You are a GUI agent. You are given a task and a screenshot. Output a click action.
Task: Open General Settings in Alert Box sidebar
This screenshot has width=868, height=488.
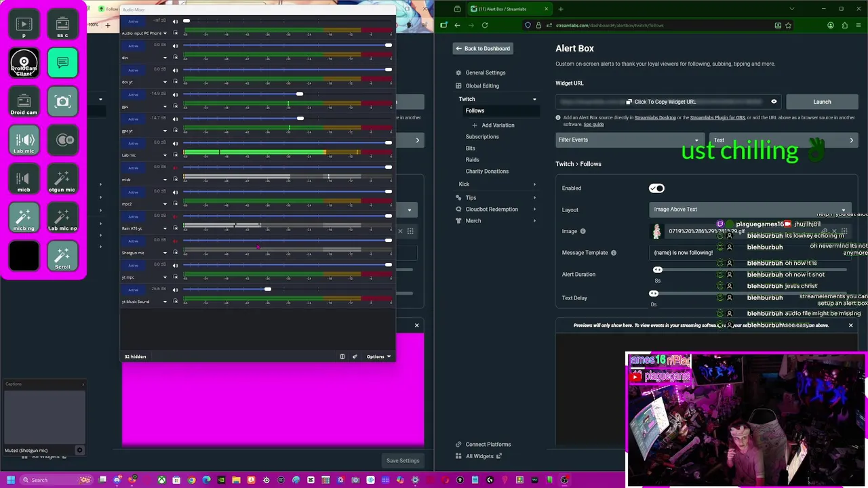486,73
